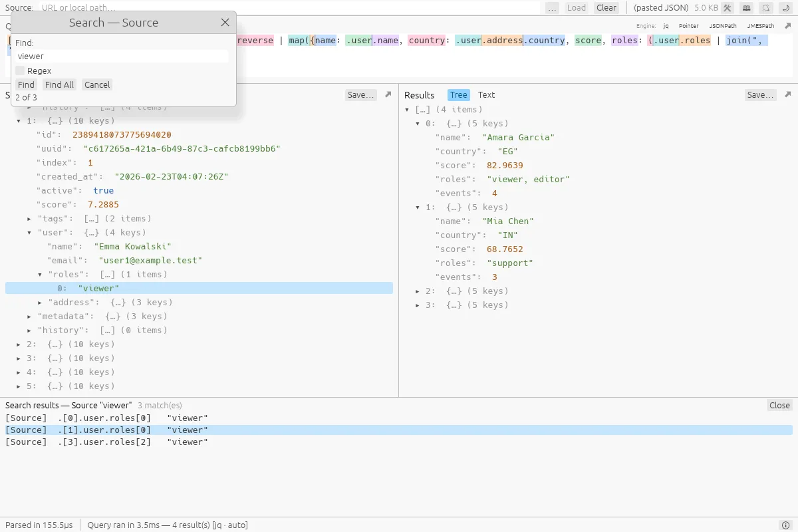Select the "support" roles result row

point(598,263)
